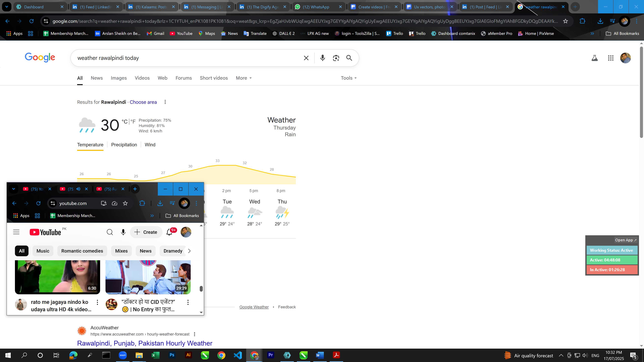Open tab search dropdown in main Chrome
The height and width of the screenshot is (362, 644).
(7, 7)
